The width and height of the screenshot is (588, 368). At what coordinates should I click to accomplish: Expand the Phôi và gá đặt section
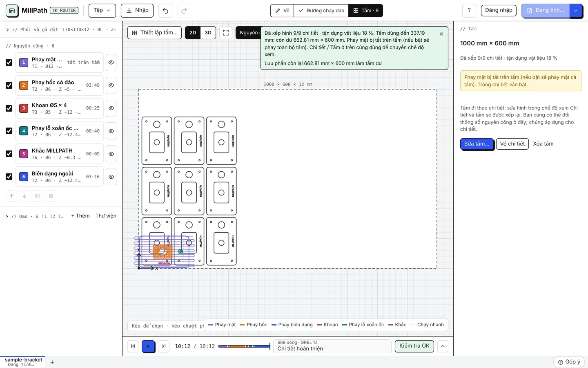coord(7,30)
